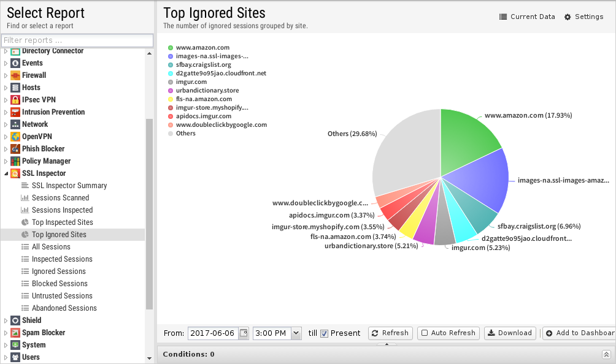Click the Firewall category icon
The height and width of the screenshot is (364, 616).
(x=15, y=75)
